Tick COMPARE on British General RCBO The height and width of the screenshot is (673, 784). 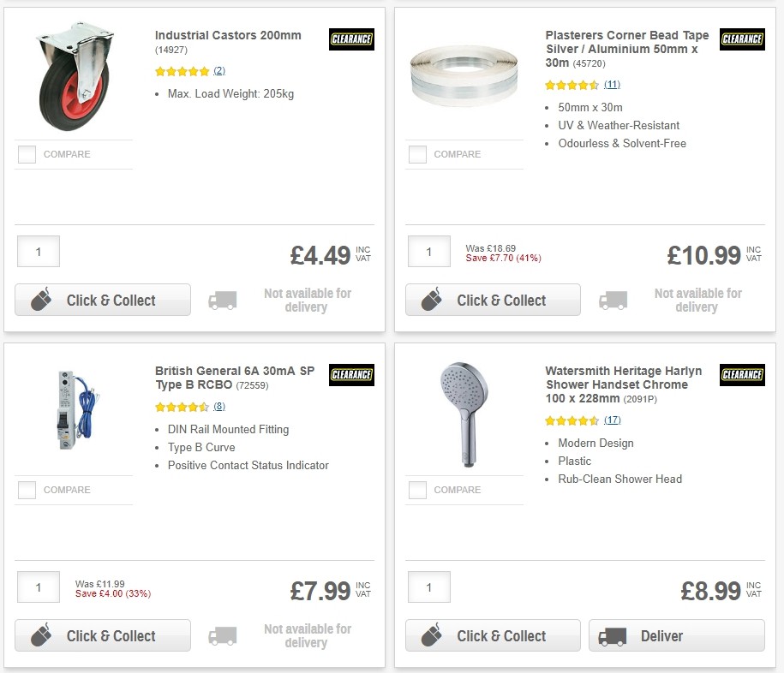point(27,490)
